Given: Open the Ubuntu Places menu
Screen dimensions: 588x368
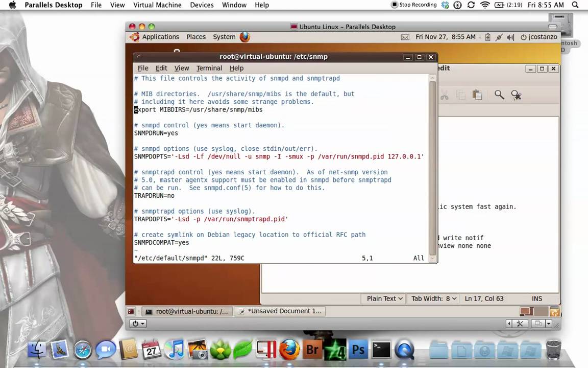Looking at the screenshot, I should click(x=196, y=37).
